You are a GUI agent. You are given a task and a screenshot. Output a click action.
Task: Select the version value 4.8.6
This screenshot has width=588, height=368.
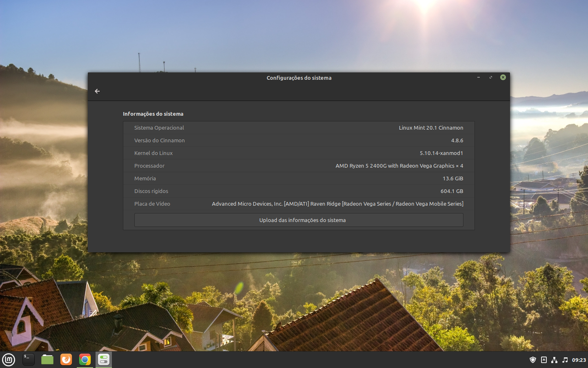click(x=457, y=140)
